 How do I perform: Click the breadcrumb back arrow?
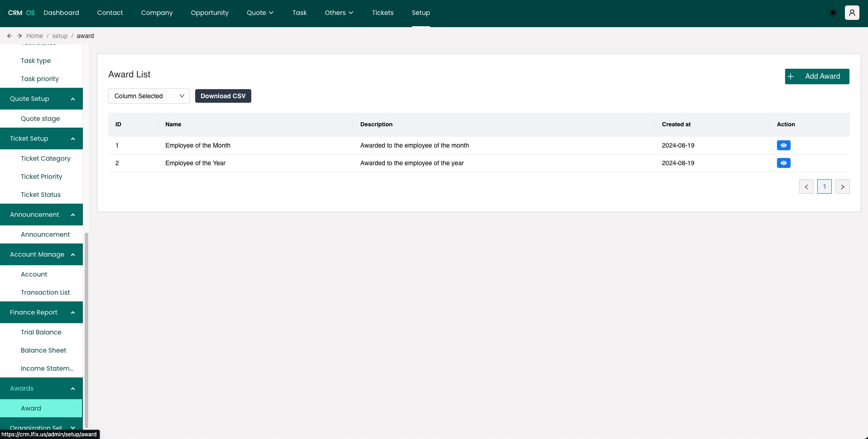click(9, 36)
